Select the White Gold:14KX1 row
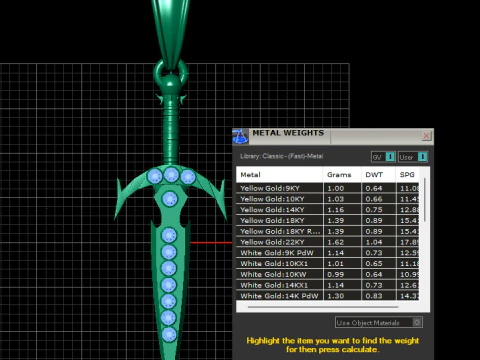Screen dimensions: 480x360 tap(328, 285)
